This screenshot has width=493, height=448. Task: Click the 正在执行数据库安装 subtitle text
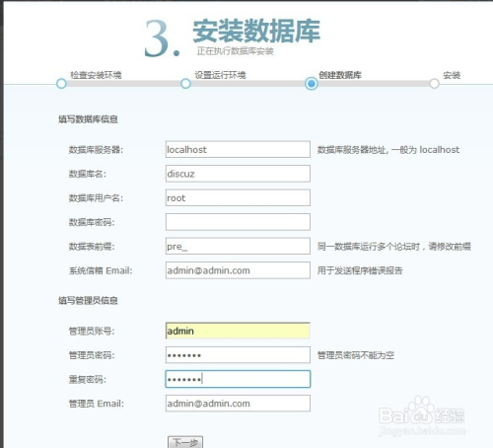coord(235,51)
